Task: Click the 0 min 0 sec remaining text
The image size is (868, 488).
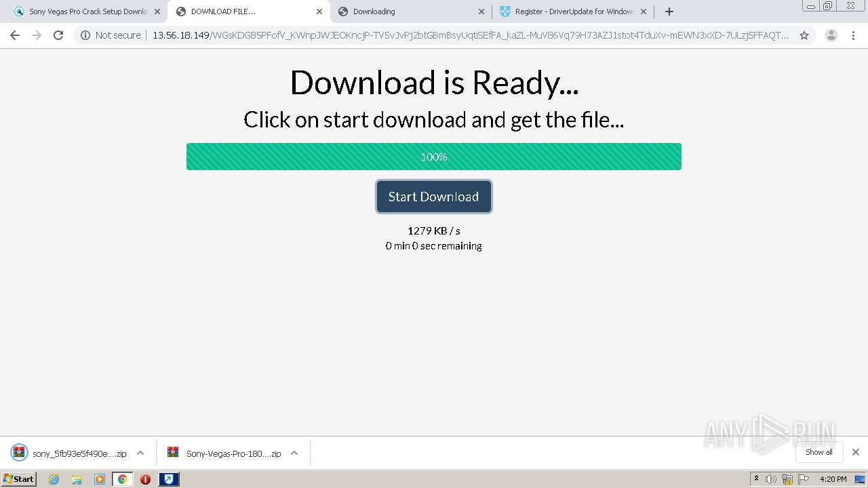Action: tap(434, 246)
